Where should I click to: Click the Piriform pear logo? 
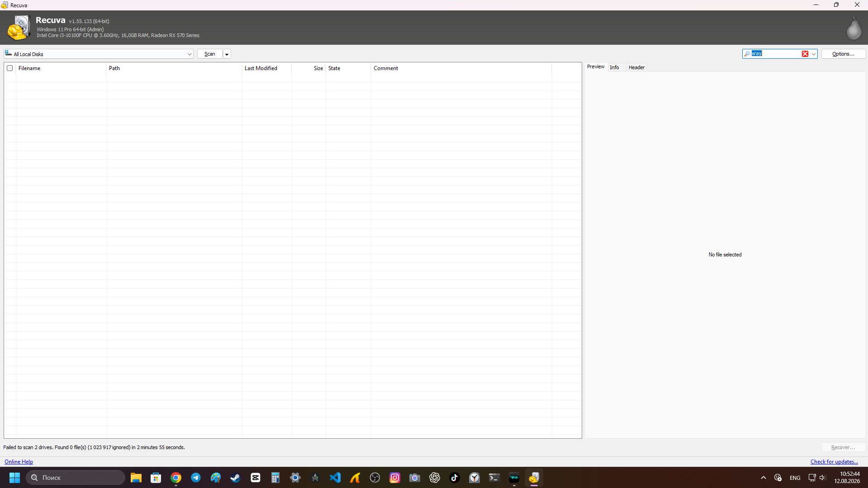pyautogui.click(x=854, y=28)
